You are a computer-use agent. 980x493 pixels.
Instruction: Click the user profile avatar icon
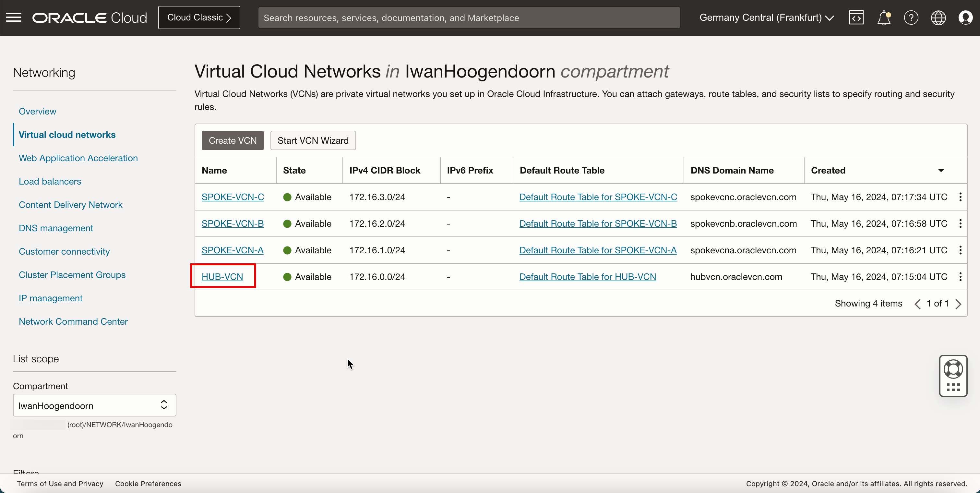click(x=965, y=17)
